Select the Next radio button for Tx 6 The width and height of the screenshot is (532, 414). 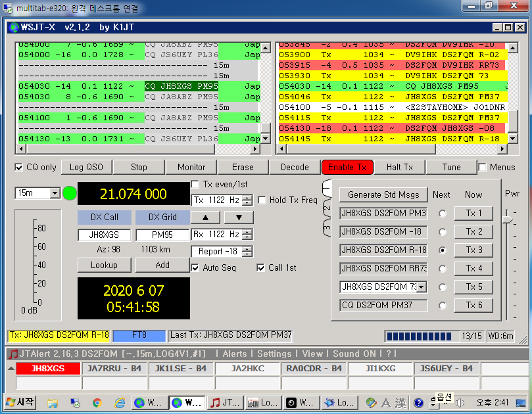(442, 306)
